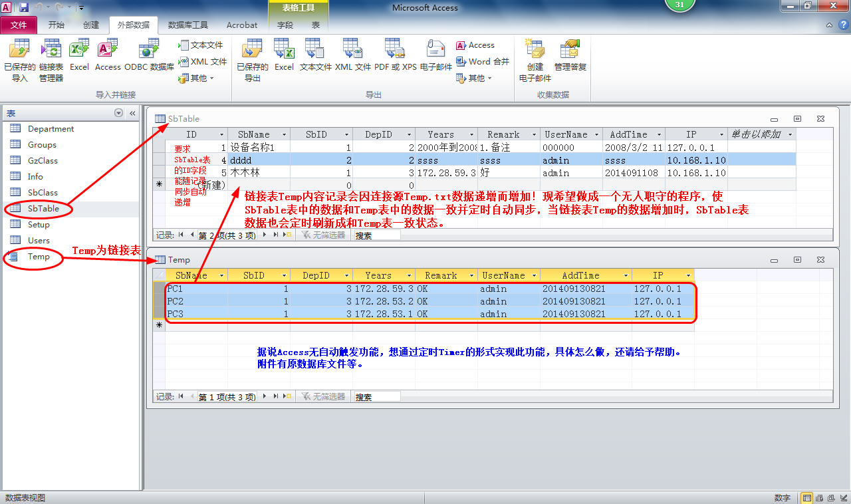Export to PDF or XPS

(395, 55)
